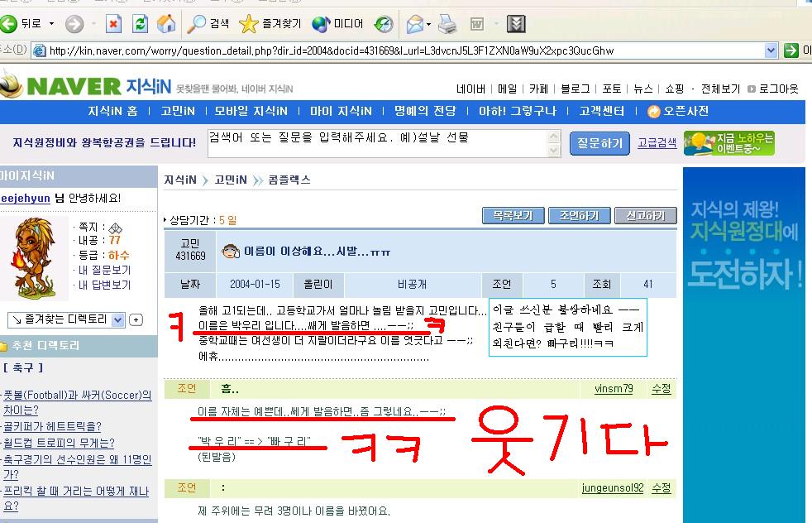Open 즐겨찾기 favorites star button

point(270,23)
